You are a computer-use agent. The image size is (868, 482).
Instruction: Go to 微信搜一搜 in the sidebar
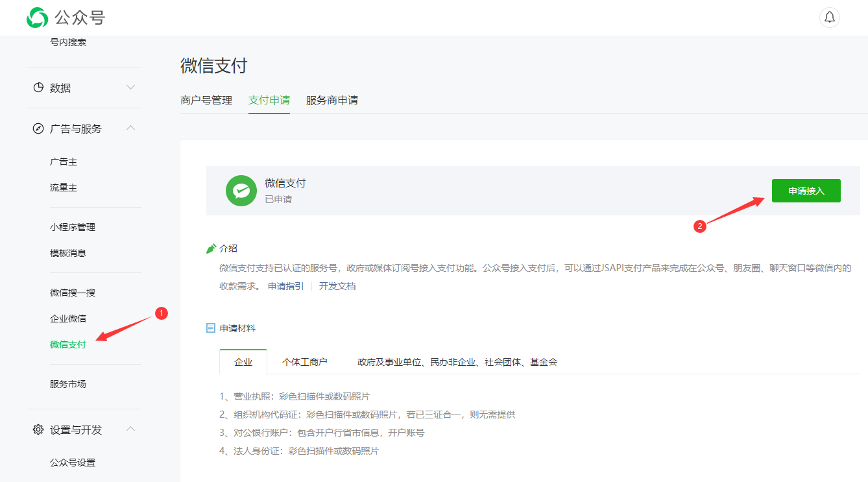[x=73, y=293]
